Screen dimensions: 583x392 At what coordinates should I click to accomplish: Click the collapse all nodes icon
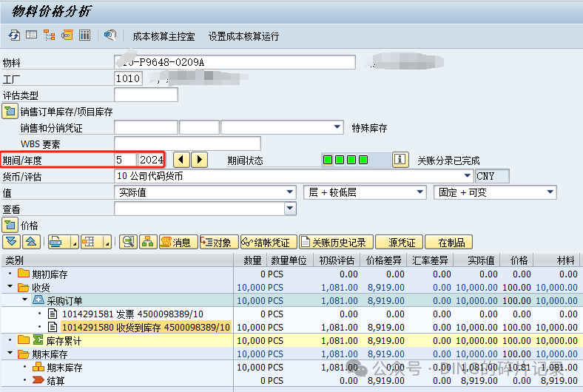pos(31,243)
